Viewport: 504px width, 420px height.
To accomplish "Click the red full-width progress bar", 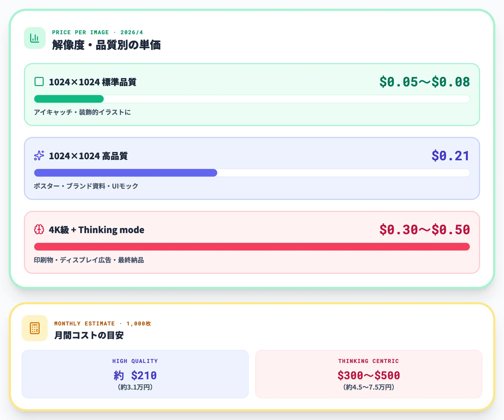I will click(252, 247).
